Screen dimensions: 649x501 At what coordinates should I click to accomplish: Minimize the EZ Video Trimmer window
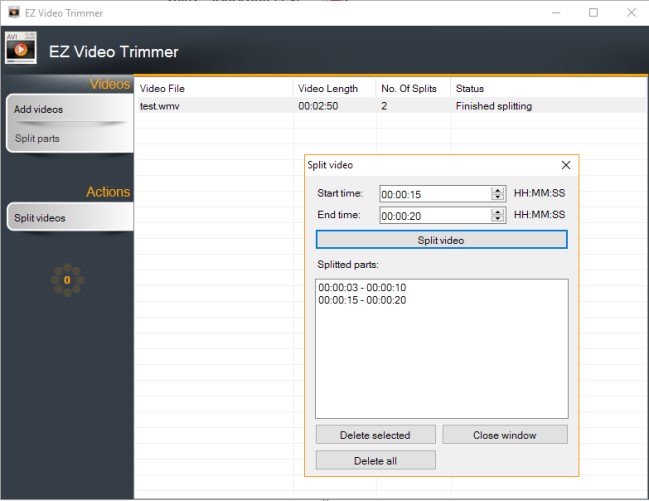pyautogui.click(x=556, y=13)
